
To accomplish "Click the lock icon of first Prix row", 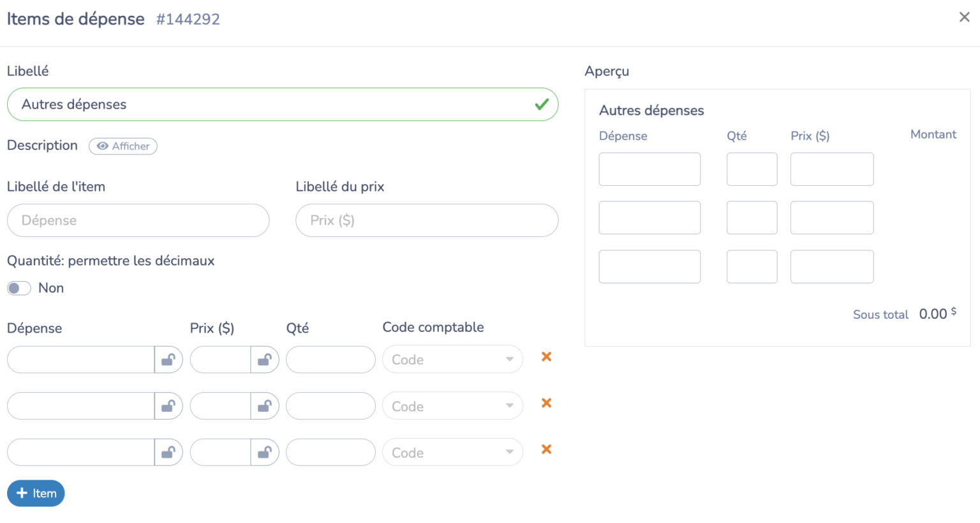I will [x=265, y=360].
